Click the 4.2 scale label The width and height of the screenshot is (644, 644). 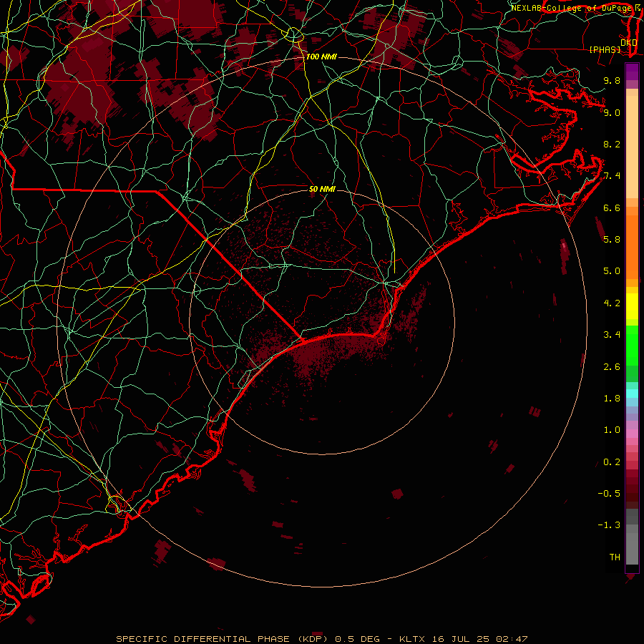(x=612, y=303)
